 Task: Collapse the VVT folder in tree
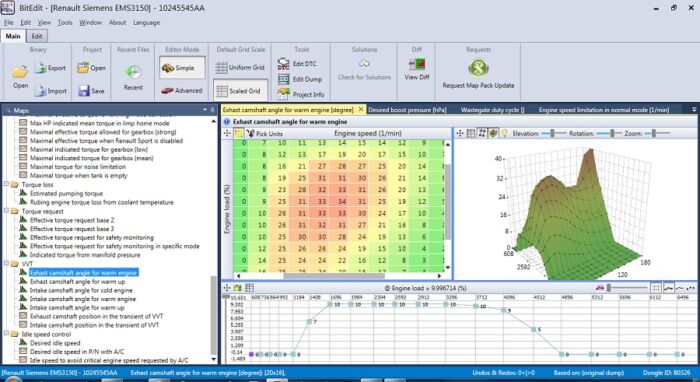click(x=7, y=264)
